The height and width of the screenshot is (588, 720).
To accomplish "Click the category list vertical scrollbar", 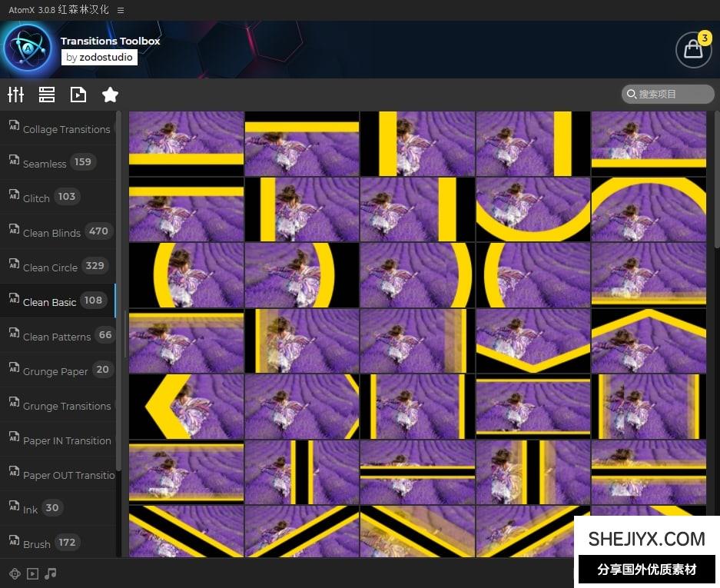I will (118, 292).
